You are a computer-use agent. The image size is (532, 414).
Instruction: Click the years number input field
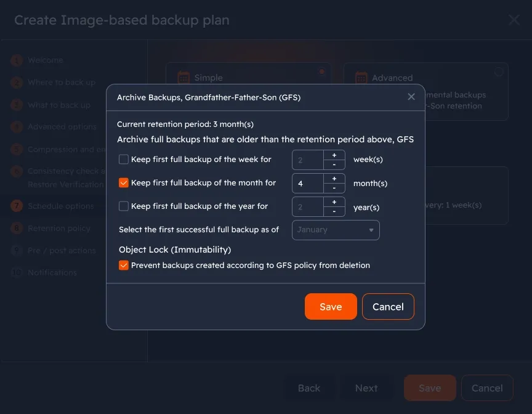coord(307,207)
